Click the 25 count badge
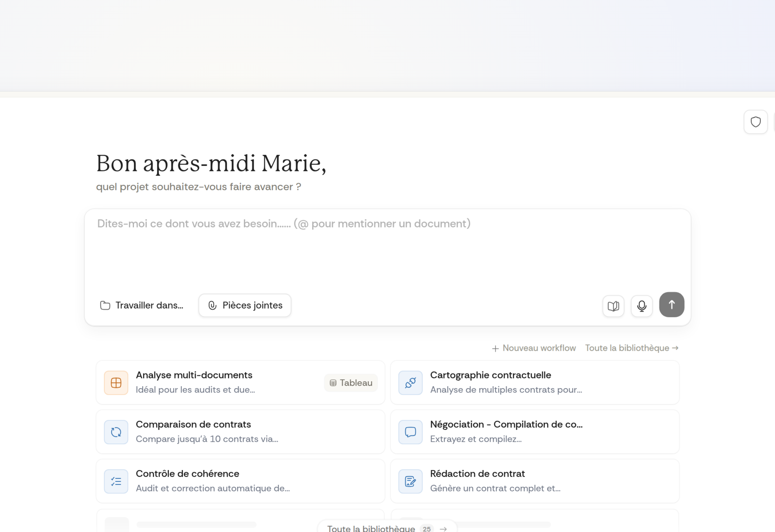The height and width of the screenshot is (532, 775). [x=427, y=529]
